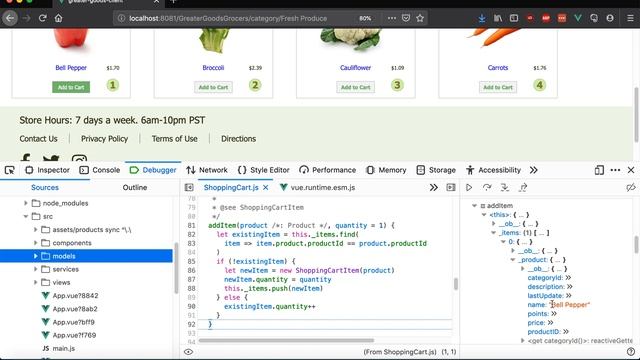Image resolution: width=640 pixels, height=360 pixels.
Task: Collapse the addItem scope
Action: pos(474,206)
